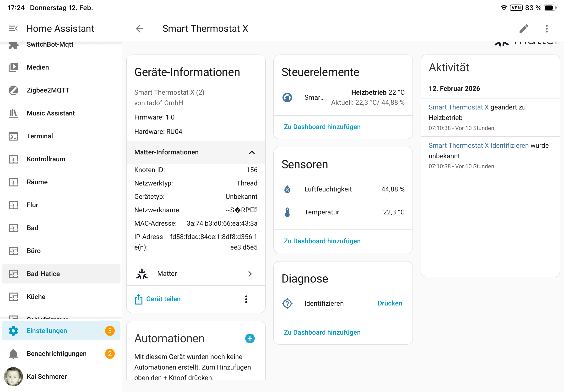Screen dimensions: 564x392
Task: Click Gerät teilen link
Action: coord(163,299)
